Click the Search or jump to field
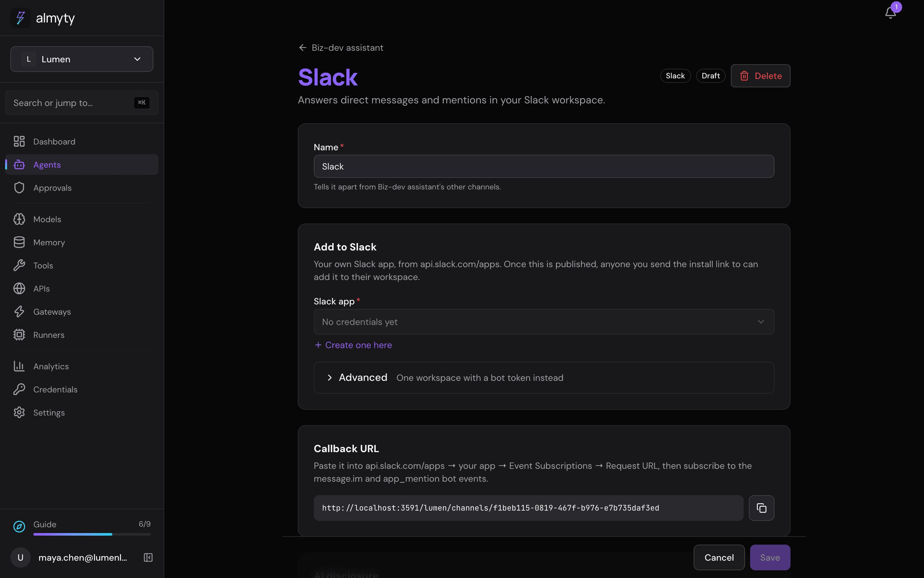The image size is (924, 578). (x=82, y=103)
